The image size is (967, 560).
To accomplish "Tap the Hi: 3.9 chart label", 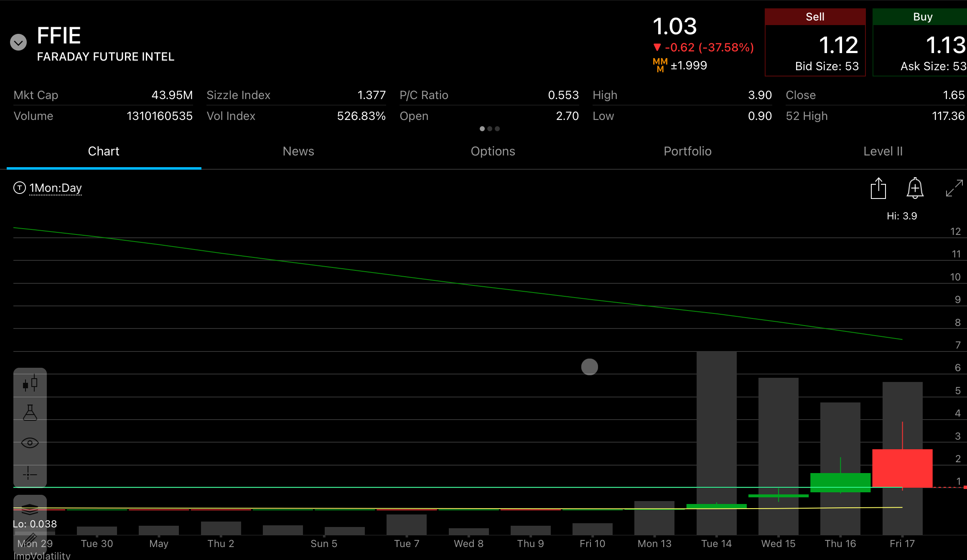I will click(x=902, y=216).
